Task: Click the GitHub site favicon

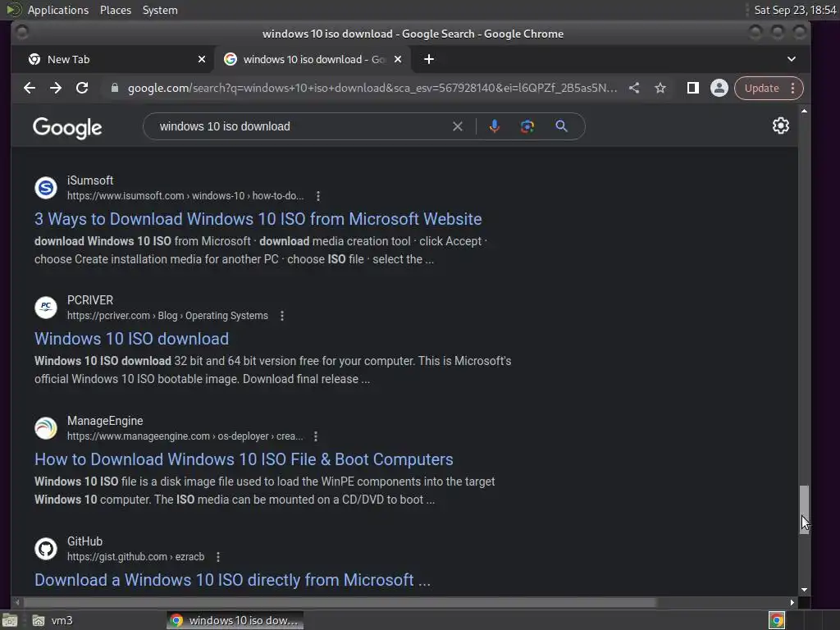Action: pyautogui.click(x=46, y=549)
